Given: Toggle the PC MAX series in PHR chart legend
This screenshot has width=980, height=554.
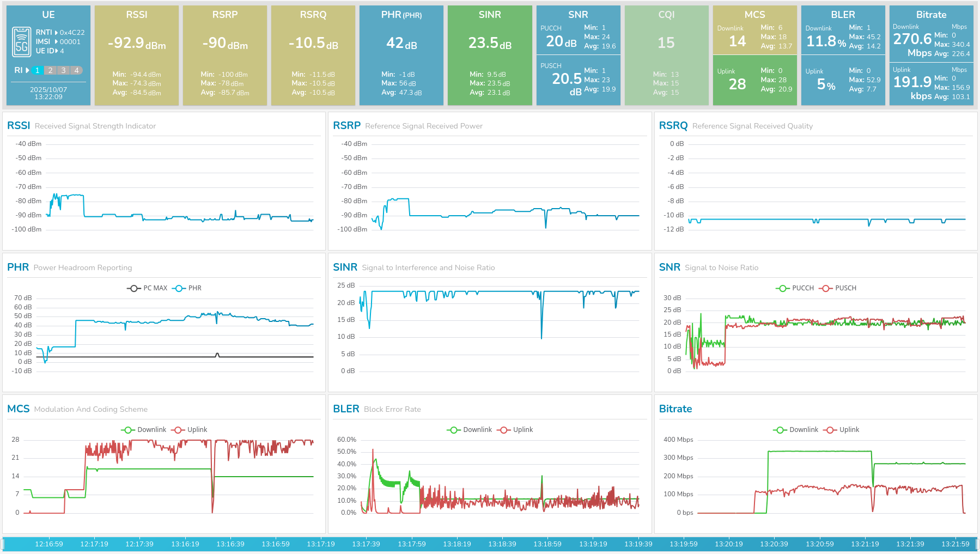Looking at the screenshot, I should (147, 288).
